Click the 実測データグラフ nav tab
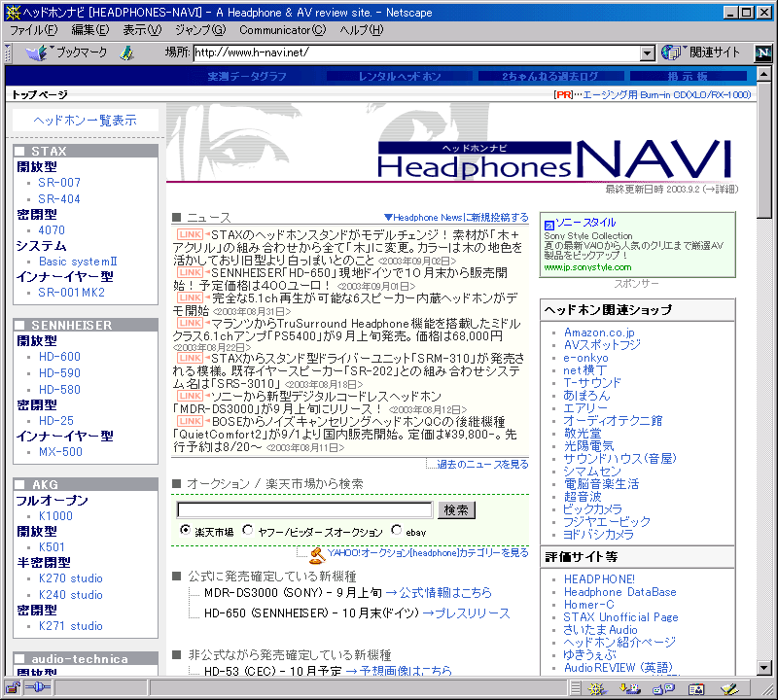The height and width of the screenshot is (700, 778). click(247, 77)
